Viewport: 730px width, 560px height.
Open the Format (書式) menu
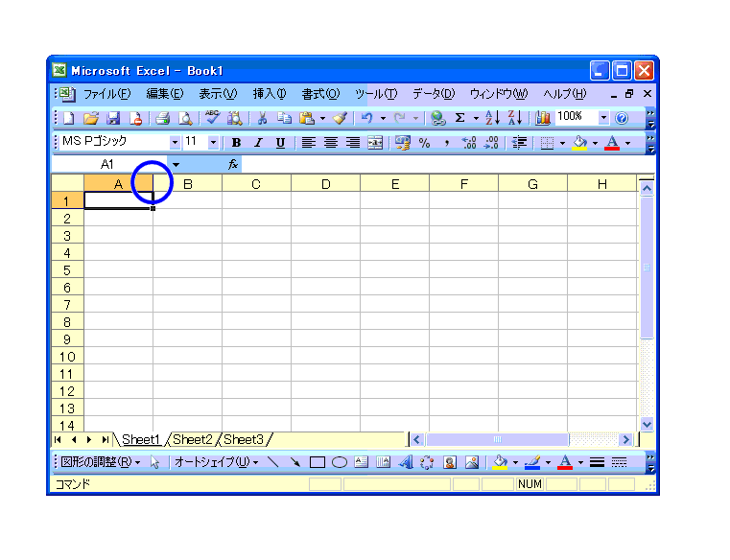[320, 94]
